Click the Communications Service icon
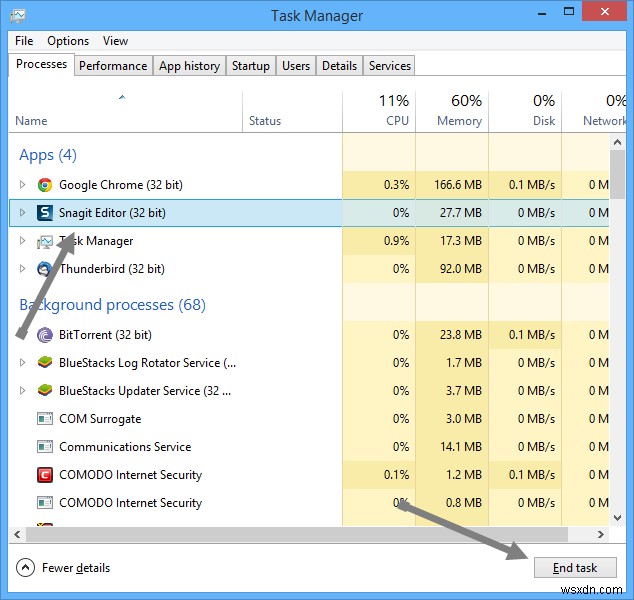The image size is (634, 600). tap(45, 447)
